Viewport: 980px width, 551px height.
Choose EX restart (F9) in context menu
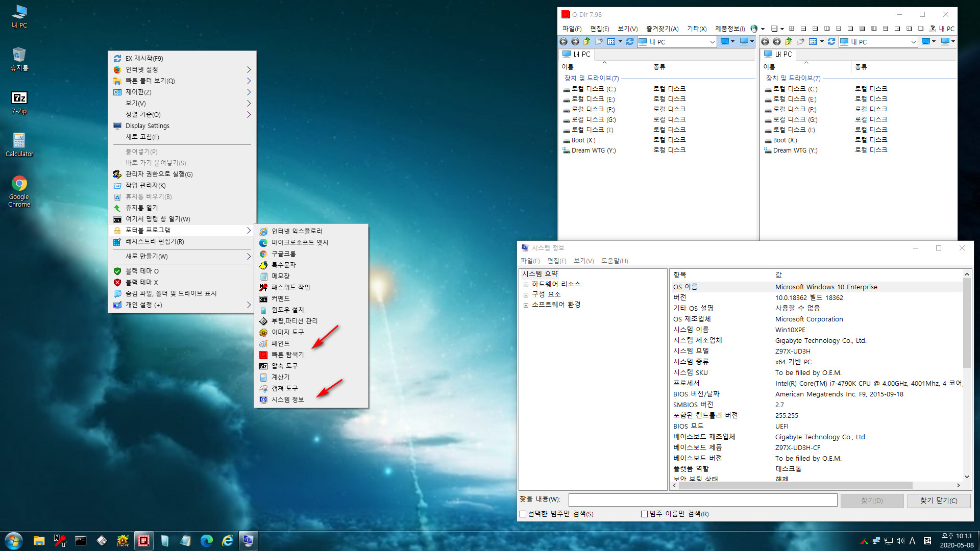(x=182, y=58)
